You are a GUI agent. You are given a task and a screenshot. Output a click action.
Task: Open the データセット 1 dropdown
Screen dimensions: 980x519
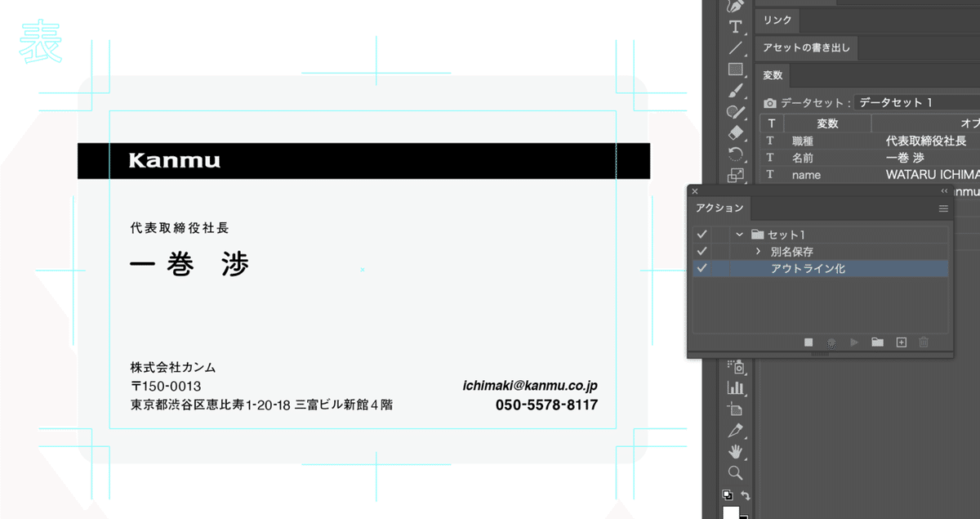click(917, 103)
